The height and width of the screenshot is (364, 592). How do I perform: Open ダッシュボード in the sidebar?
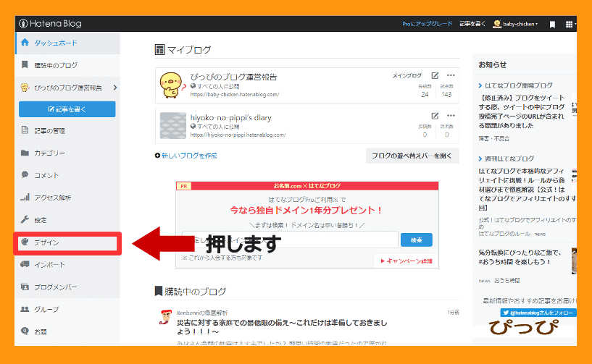68,43
